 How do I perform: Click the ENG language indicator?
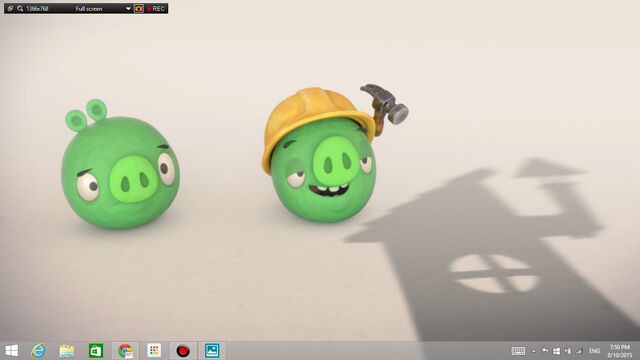point(594,351)
